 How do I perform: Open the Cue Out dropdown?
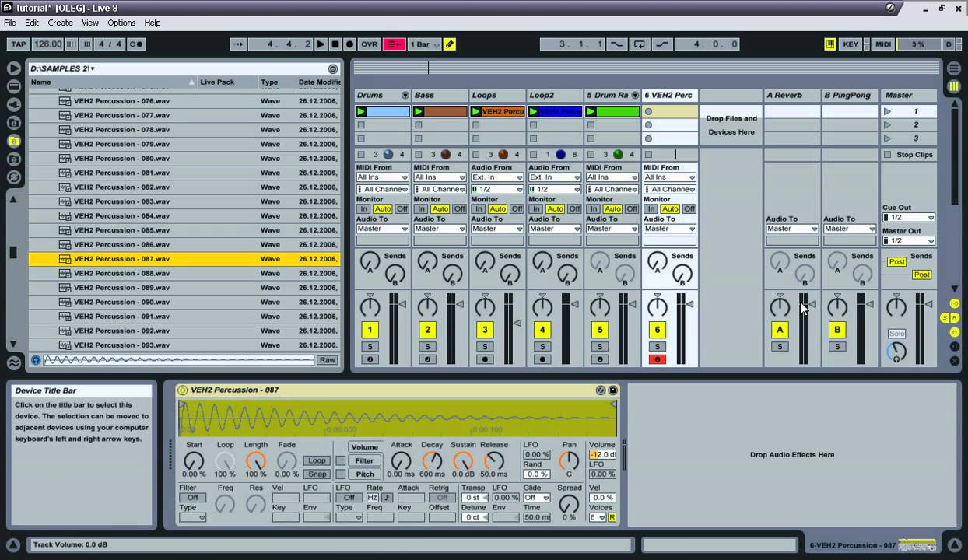coord(908,218)
